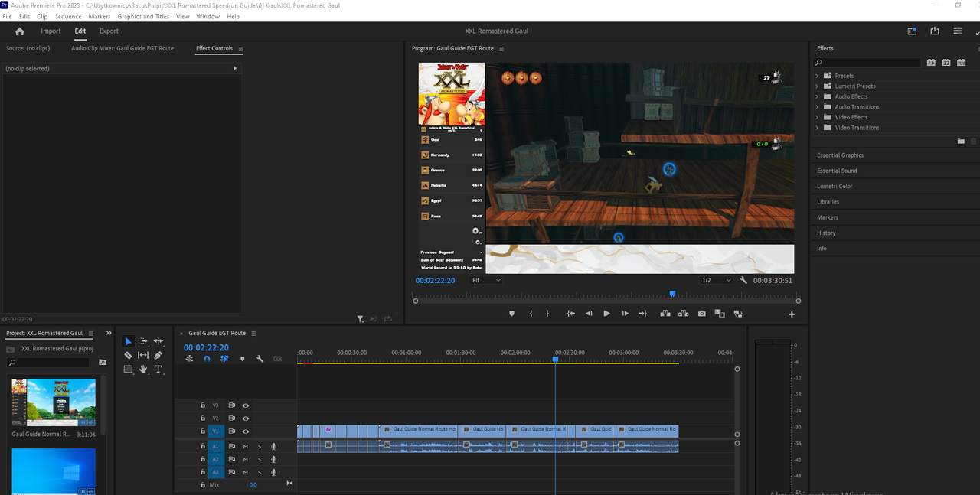Open the Effect Controls panel menu
The image size is (980, 495).
click(x=240, y=49)
